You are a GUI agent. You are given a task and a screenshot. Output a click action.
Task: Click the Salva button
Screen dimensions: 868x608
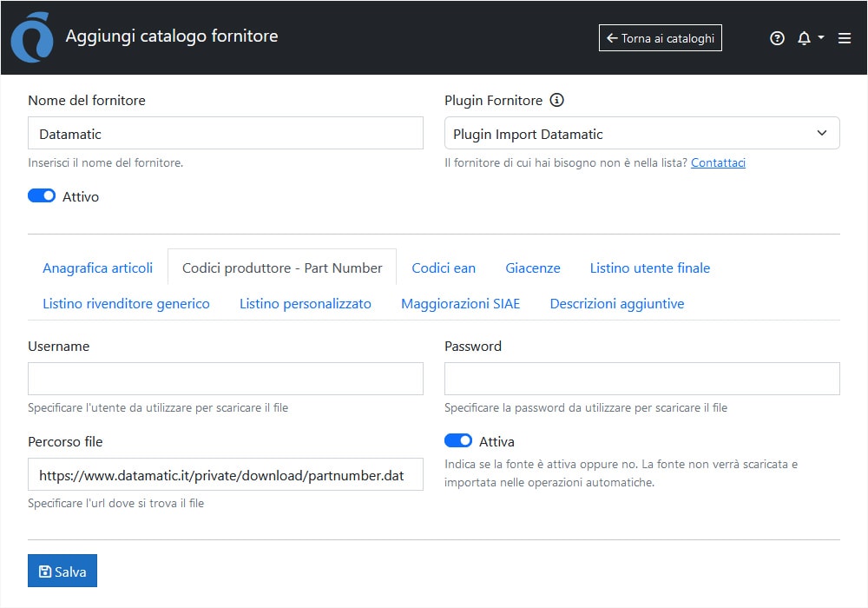pos(62,571)
